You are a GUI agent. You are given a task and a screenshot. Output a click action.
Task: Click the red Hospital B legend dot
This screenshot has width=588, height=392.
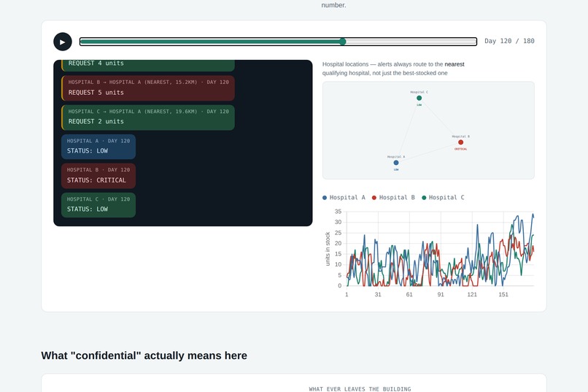[x=374, y=198]
